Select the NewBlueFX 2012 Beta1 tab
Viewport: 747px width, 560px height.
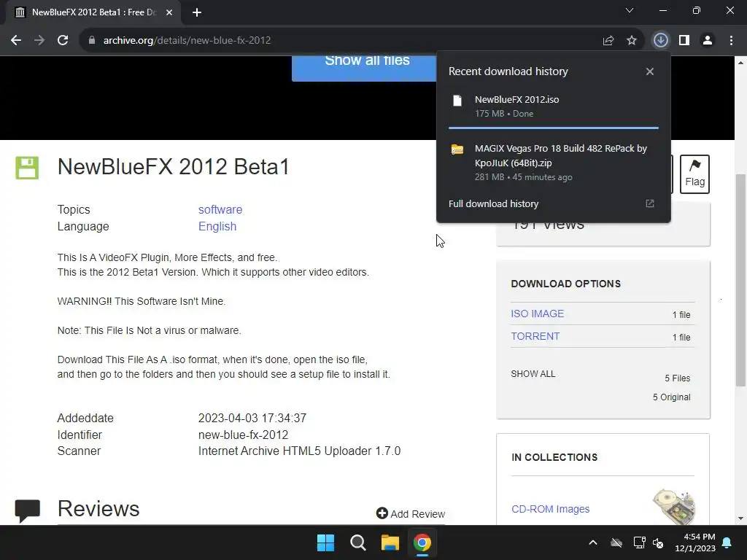(x=93, y=12)
